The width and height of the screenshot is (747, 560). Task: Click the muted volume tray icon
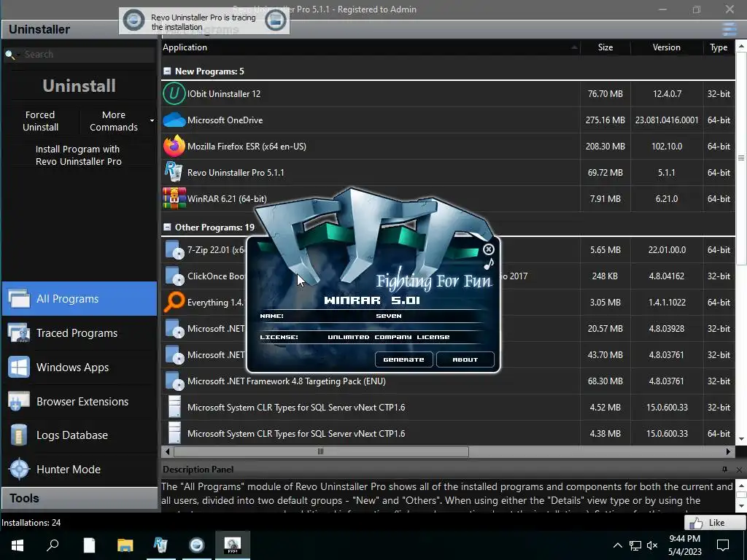pyautogui.click(x=652, y=545)
